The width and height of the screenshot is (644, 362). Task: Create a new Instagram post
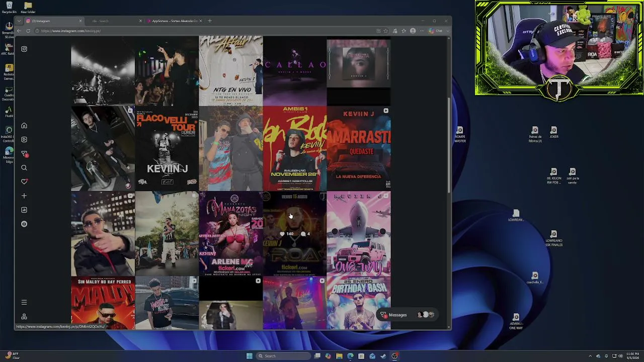(x=24, y=196)
